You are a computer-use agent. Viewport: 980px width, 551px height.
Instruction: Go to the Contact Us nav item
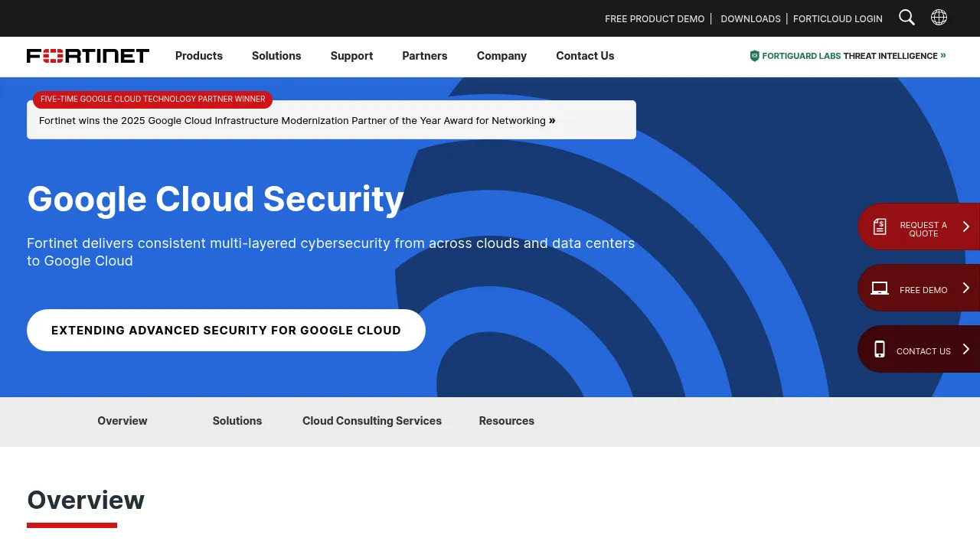click(x=585, y=56)
